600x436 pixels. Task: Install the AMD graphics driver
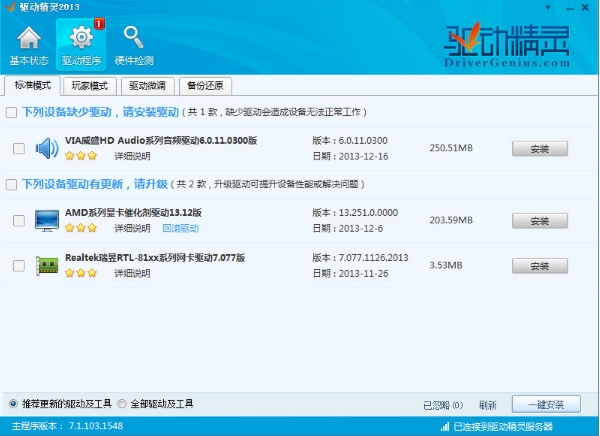coord(540,220)
